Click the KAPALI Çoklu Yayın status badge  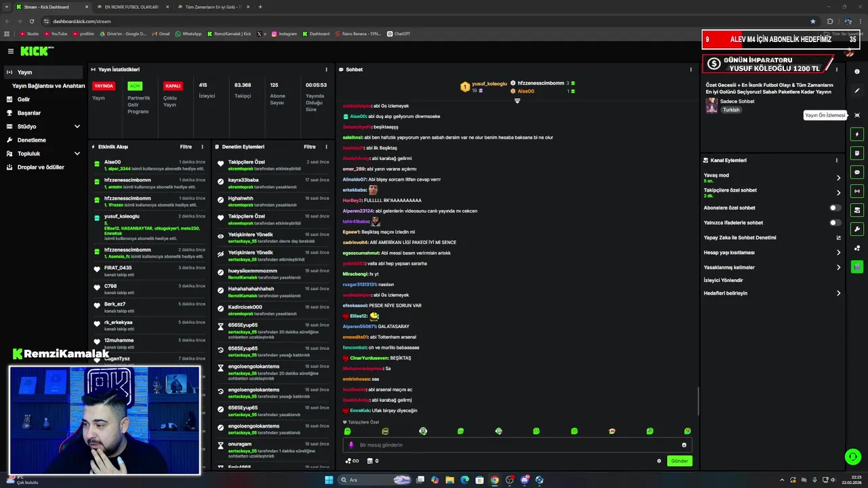point(173,86)
